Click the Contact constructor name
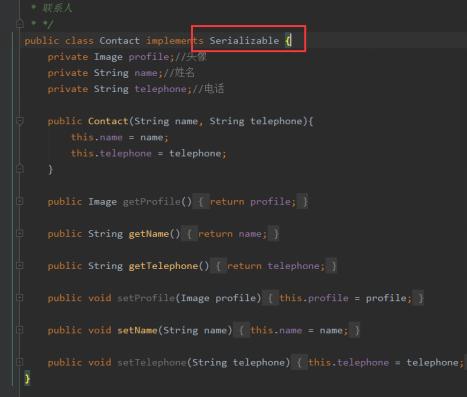Image resolution: width=467 pixels, height=397 pixels. coord(108,121)
